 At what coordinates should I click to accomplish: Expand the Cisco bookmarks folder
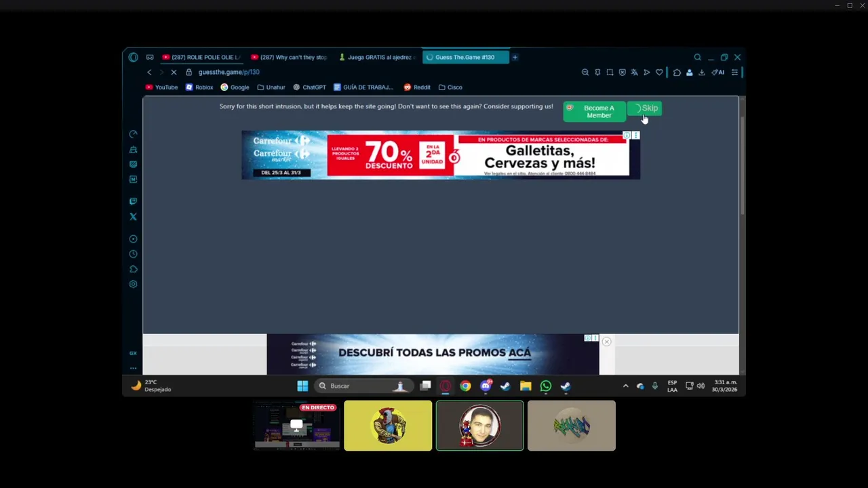(450, 87)
